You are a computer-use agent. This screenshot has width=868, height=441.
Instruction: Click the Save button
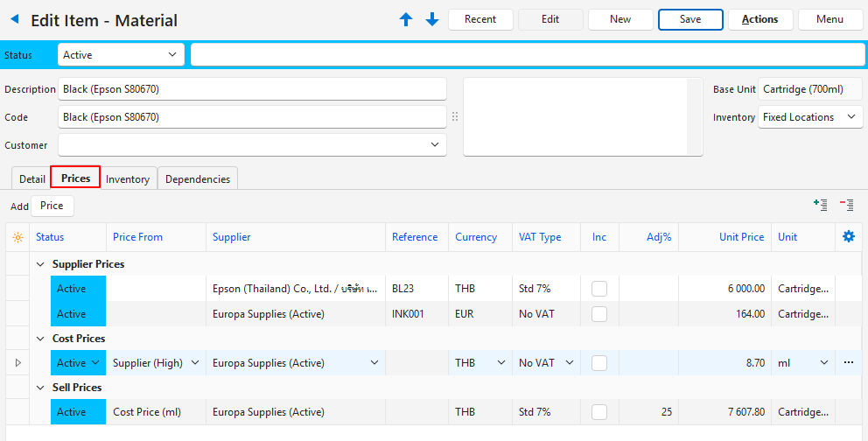690,19
